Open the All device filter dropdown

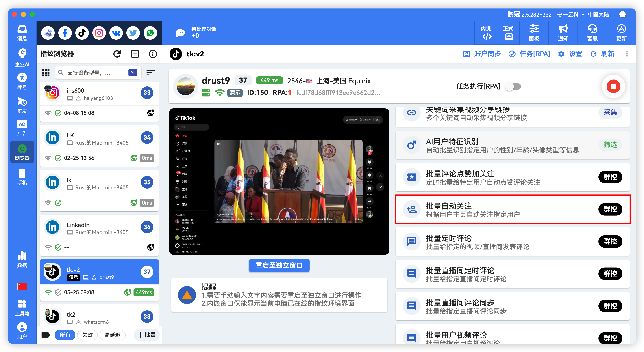tap(133, 73)
